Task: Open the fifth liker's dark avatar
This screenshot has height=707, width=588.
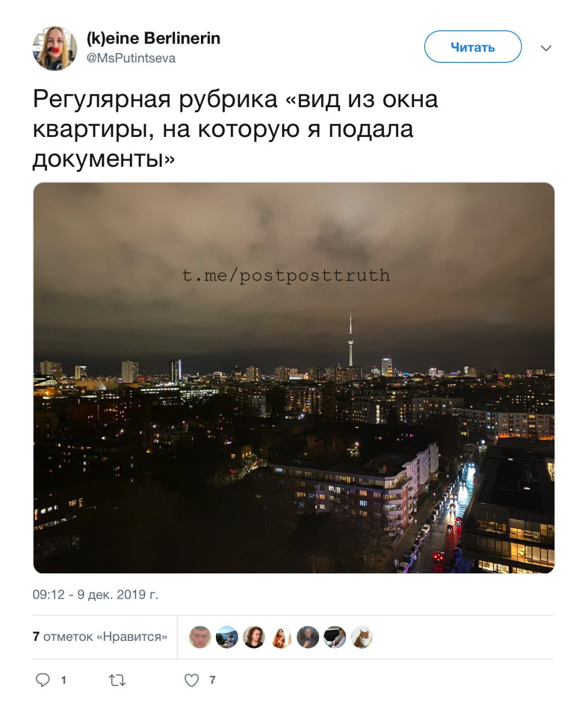Action: pos(308,637)
